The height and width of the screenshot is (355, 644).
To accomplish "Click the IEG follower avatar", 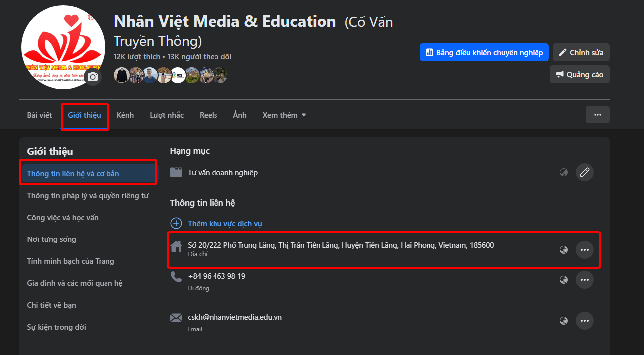I will coord(178,75).
